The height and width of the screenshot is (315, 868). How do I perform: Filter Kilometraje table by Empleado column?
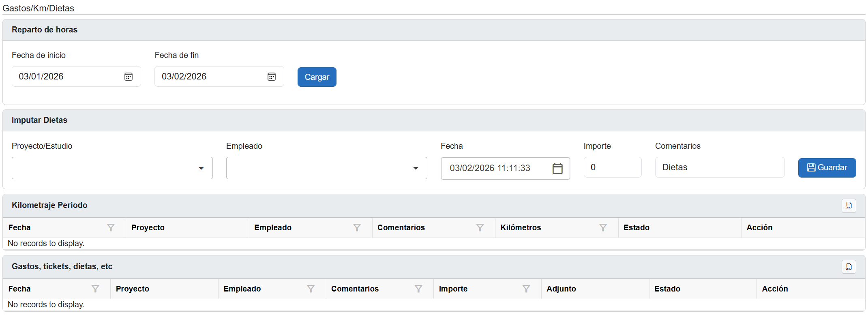(357, 228)
